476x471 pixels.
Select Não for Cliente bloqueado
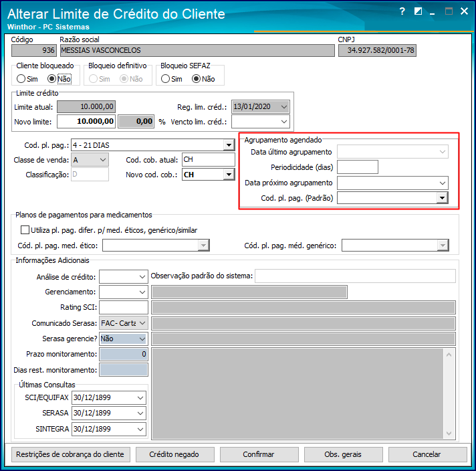(x=52, y=79)
